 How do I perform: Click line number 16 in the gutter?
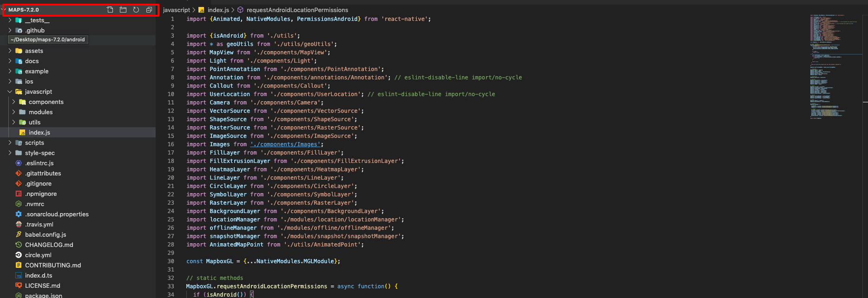pos(171,144)
